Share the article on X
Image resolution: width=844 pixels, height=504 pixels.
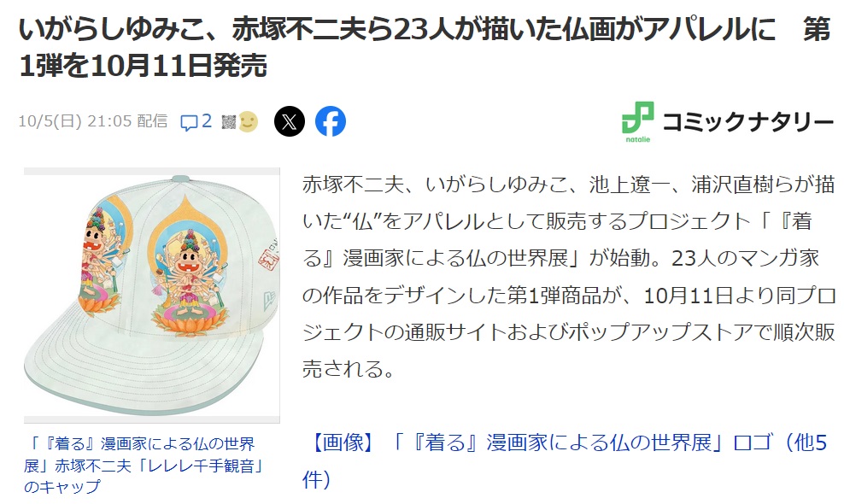pyautogui.click(x=290, y=121)
